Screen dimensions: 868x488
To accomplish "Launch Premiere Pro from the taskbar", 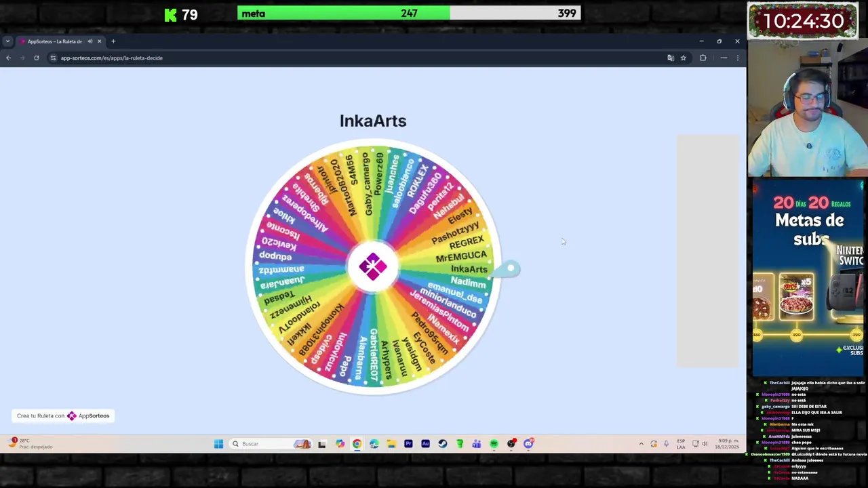I will tap(408, 444).
